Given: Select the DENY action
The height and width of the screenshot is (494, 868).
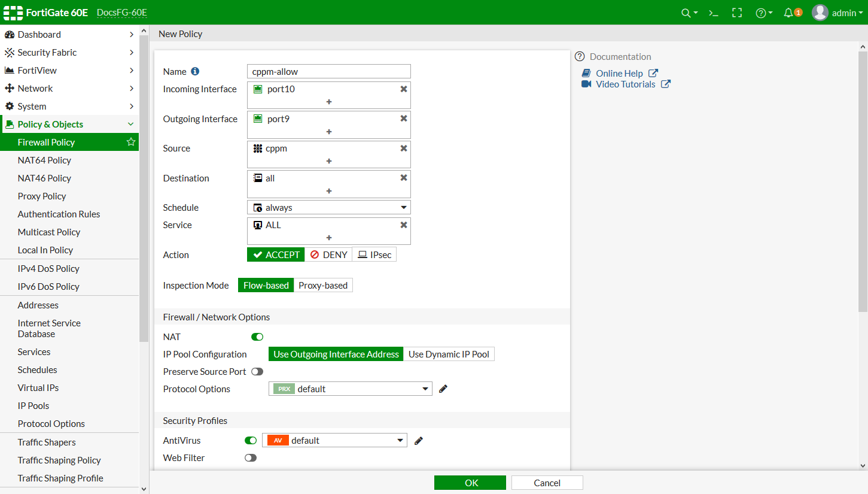Looking at the screenshot, I should pyautogui.click(x=328, y=254).
